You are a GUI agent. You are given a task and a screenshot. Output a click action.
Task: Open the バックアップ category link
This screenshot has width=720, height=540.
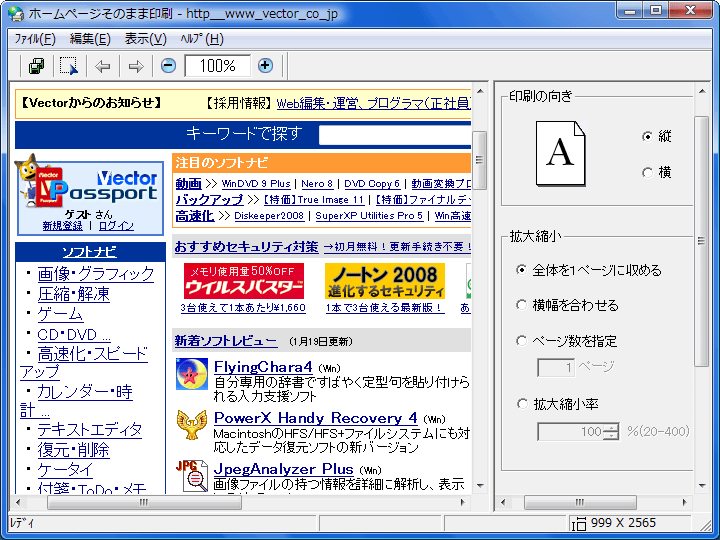(209, 200)
